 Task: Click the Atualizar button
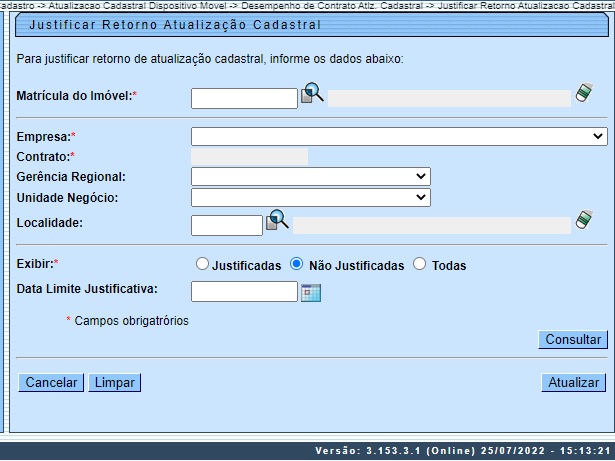[573, 383]
